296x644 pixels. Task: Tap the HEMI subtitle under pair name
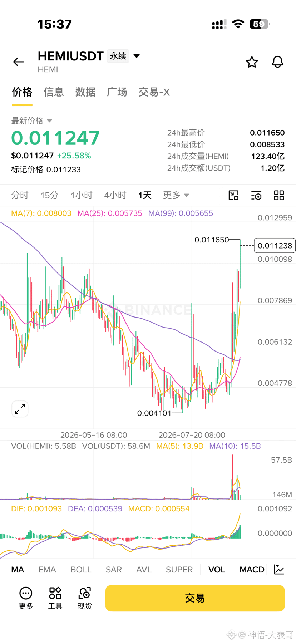[x=48, y=69]
